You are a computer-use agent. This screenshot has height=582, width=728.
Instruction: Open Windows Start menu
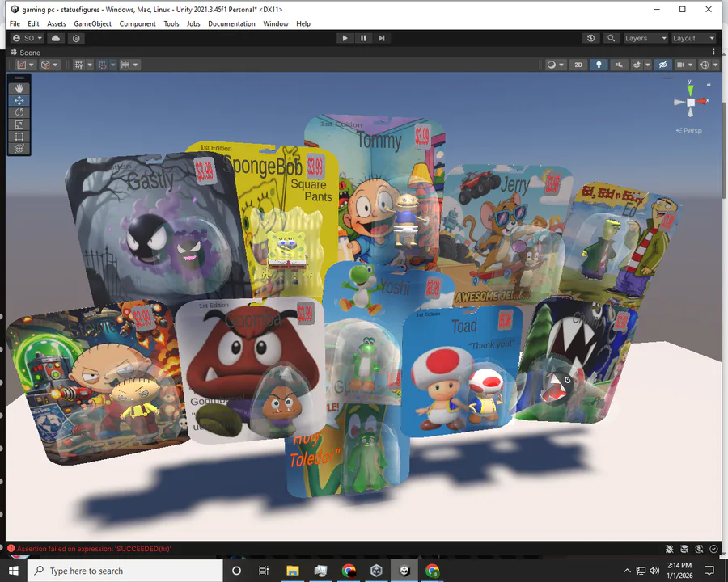(x=14, y=571)
